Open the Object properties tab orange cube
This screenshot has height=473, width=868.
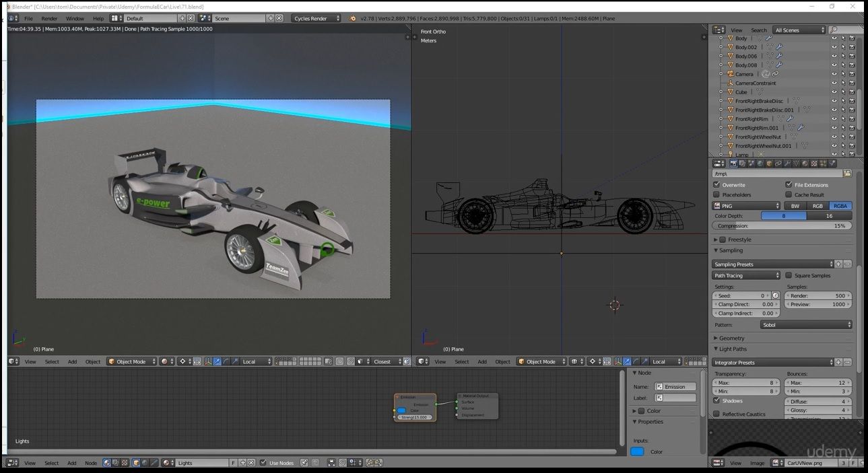click(769, 163)
